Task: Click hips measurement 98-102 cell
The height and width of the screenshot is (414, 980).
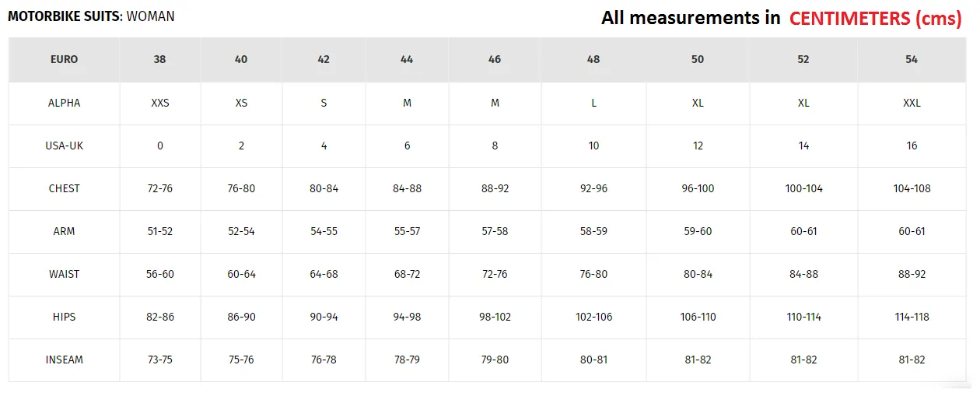Action: pyautogui.click(x=495, y=318)
